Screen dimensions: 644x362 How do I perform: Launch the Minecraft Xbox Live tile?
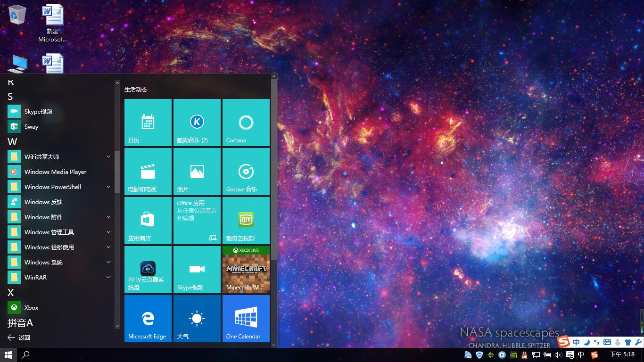pos(246,270)
